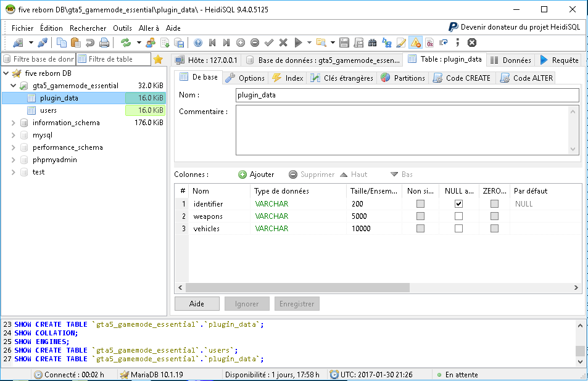Click the Print toolbar icon
The height and width of the screenshot is (381, 588).
coord(104,43)
